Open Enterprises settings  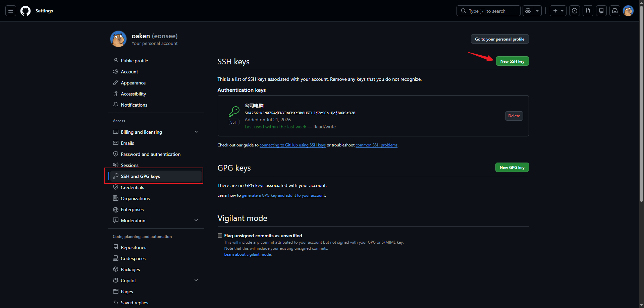156,209
